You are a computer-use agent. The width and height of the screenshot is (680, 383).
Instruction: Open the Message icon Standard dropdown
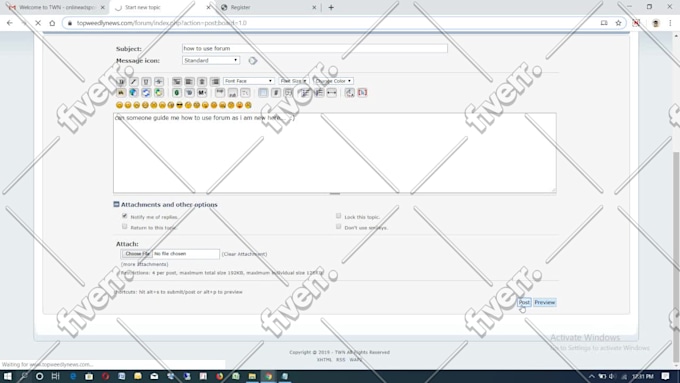click(x=211, y=60)
